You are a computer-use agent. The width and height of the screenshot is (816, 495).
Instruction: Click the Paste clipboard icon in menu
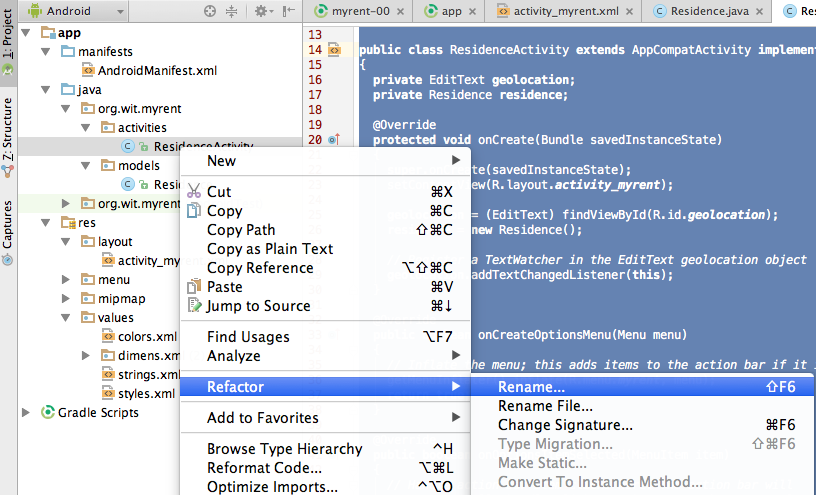(x=194, y=287)
